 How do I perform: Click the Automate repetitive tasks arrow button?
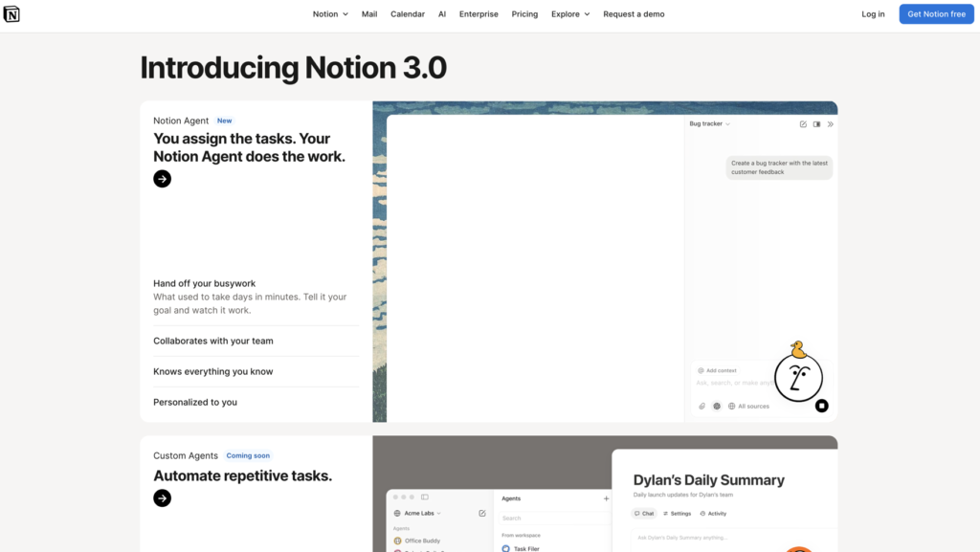(163, 497)
